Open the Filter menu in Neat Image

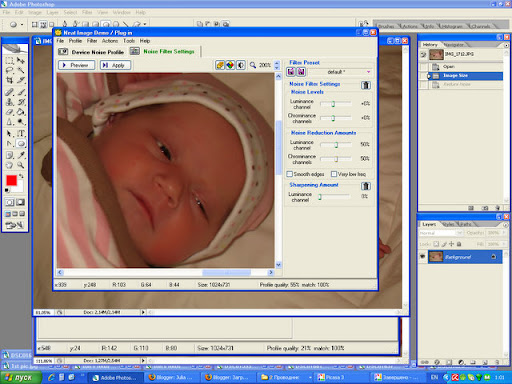[92, 41]
